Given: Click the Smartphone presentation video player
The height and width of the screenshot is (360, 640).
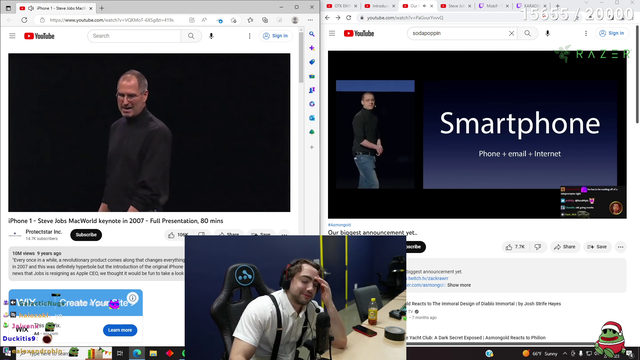Looking at the screenshot, I should pyautogui.click(x=477, y=134).
